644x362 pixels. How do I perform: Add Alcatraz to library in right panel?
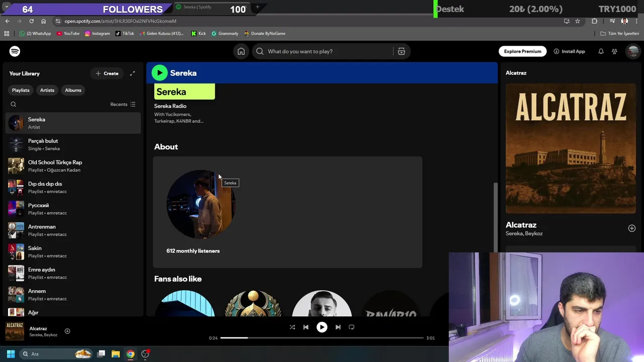(x=632, y=228)
